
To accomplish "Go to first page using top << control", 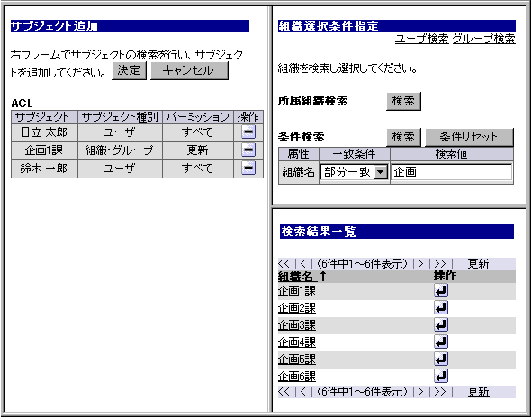I will (284, 264).
